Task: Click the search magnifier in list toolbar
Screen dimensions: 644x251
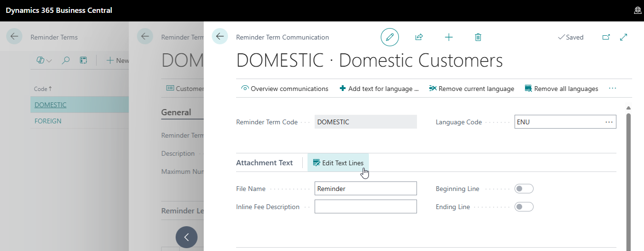Action: [x=66, y=60]
